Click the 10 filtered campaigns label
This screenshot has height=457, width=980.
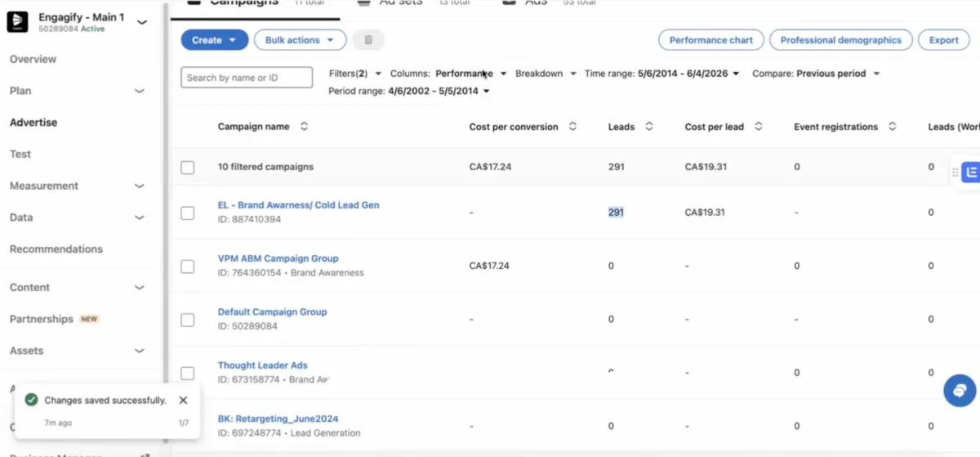tap(265, 167)
